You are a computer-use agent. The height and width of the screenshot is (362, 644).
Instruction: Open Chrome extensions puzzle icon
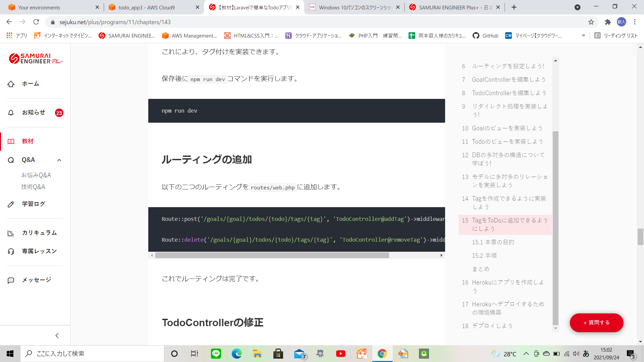(x=608, y=22)
